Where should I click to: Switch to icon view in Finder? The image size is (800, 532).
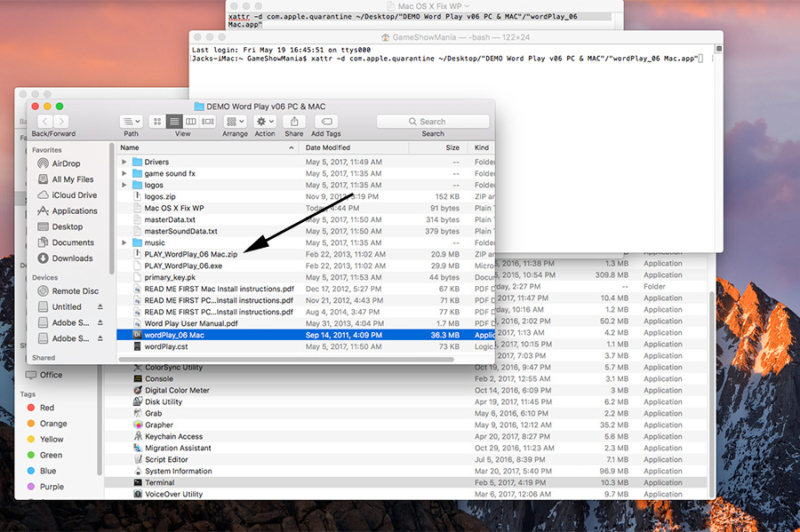(x=157, y=122)
